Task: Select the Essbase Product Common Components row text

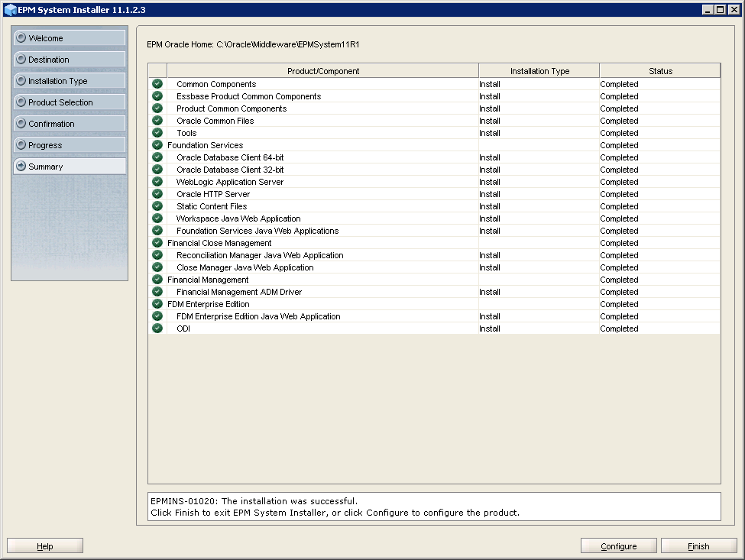Action: pos(248,96)
